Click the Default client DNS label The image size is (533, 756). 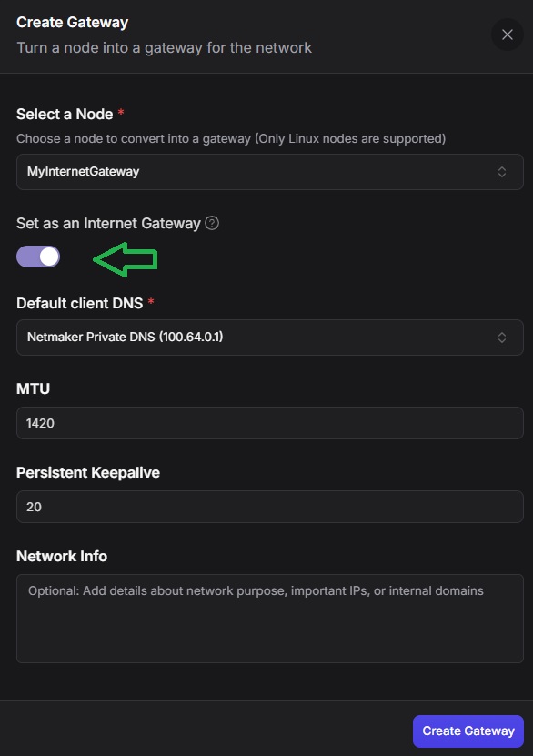79,303
